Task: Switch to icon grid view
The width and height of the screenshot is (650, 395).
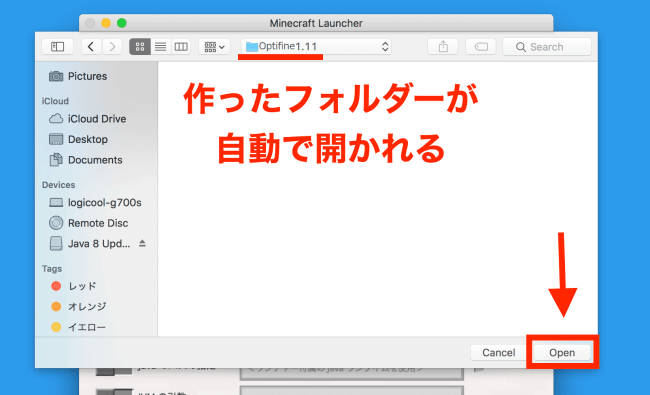Action: tap(140, 46)
